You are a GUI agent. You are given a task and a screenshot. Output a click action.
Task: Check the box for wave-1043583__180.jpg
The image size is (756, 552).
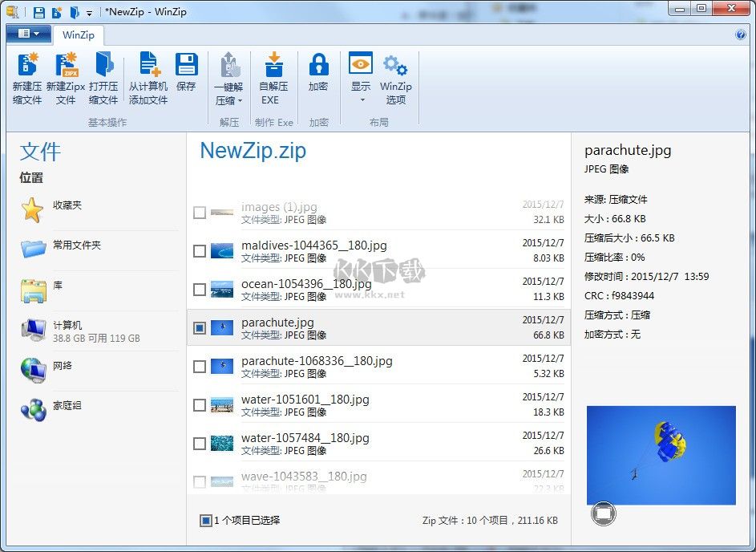[199, 481]
